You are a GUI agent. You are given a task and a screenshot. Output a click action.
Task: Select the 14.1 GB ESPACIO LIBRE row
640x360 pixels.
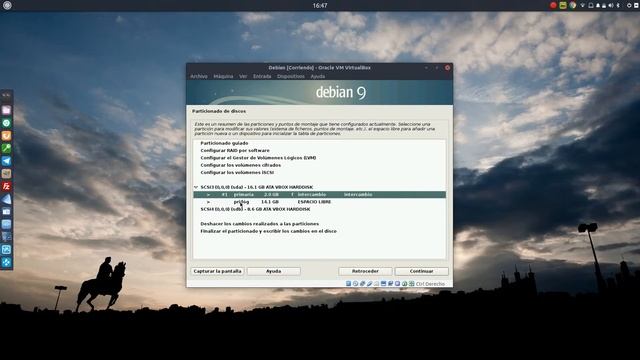(319, 202)
